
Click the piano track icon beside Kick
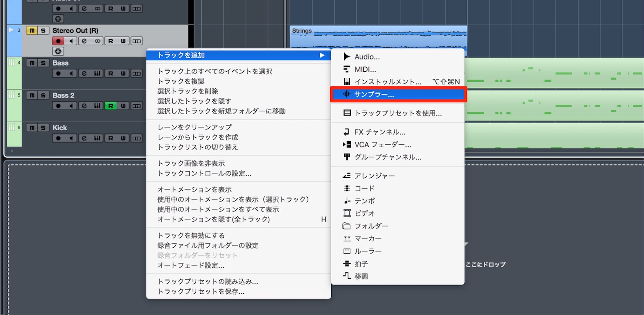11,127
